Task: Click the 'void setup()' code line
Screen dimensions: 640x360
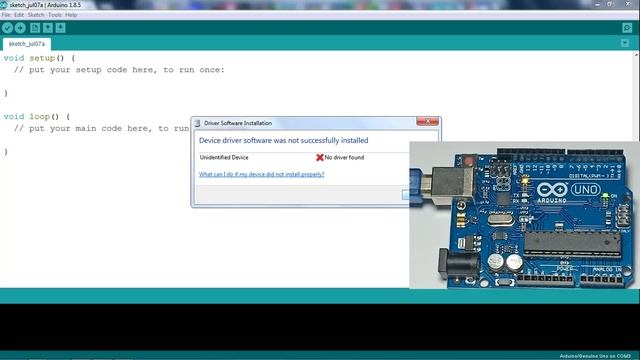Action: coord(40,58)
